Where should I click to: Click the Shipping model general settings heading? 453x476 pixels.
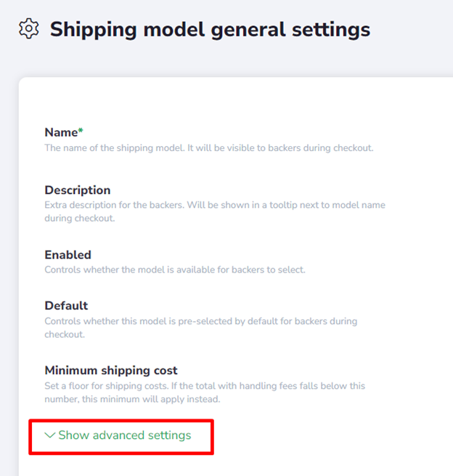[210, 29]
